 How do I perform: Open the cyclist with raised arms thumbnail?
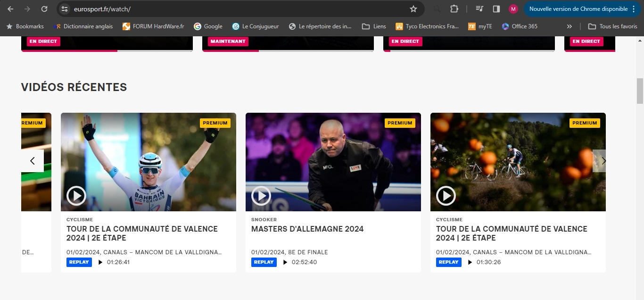[x=149, y=162]
